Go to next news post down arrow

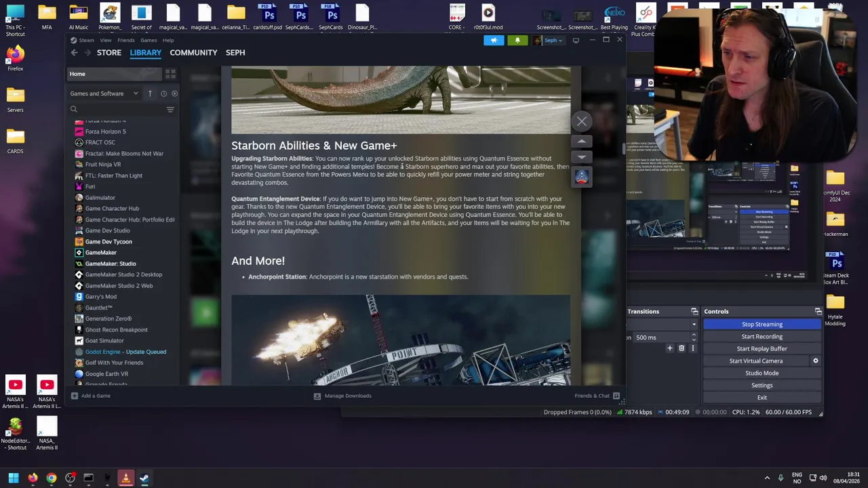[582, 157]
